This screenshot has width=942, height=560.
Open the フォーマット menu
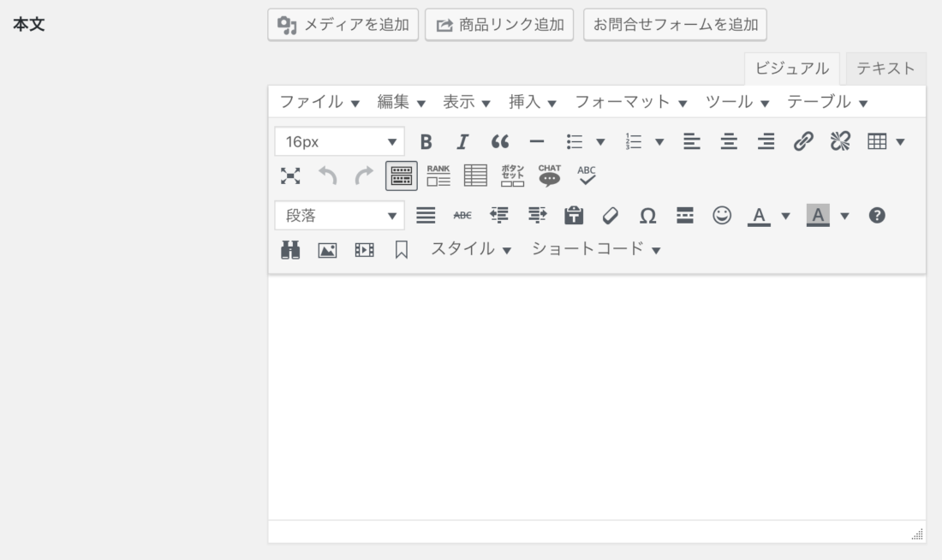(631, 102)
